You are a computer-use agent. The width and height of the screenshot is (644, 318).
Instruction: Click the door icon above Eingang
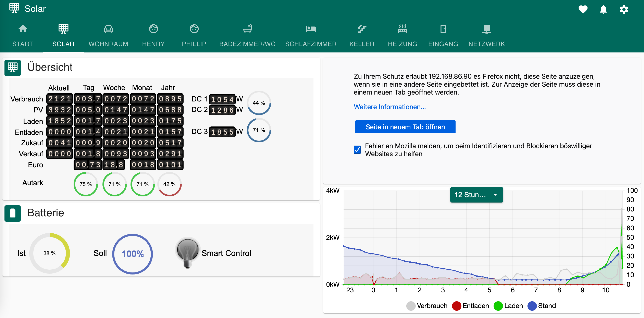coord(443,29)
